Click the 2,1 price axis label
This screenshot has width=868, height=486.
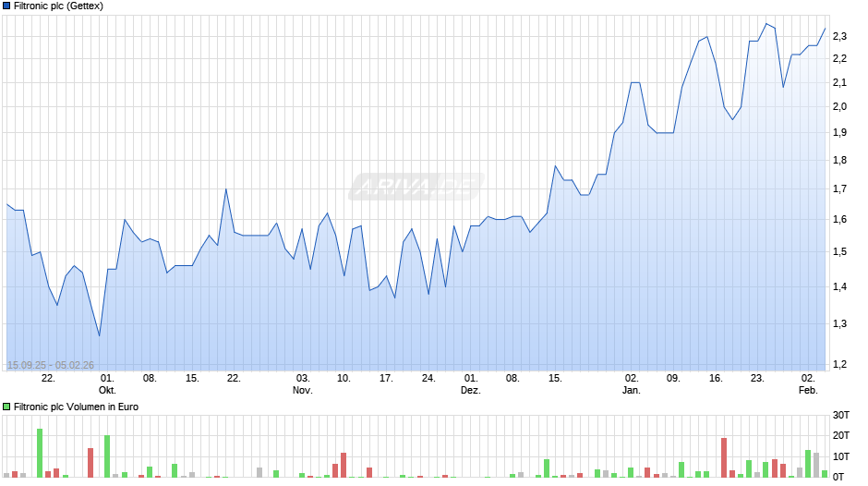[x=839, y=82]
